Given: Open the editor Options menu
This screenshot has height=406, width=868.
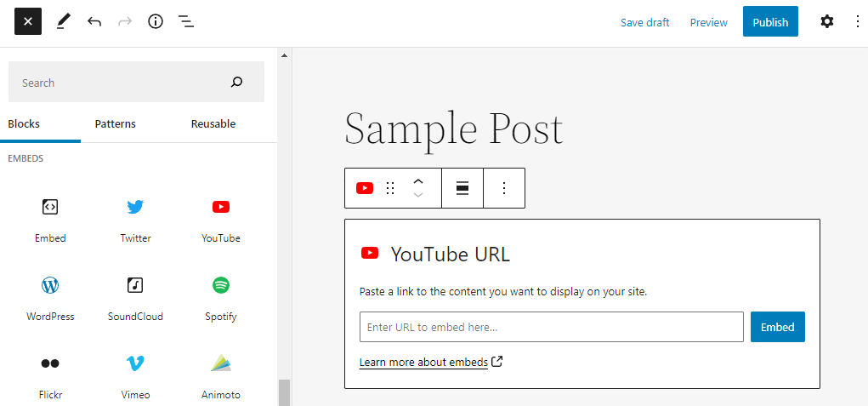Looking at the screenshot, I should [x=857, y=22].
